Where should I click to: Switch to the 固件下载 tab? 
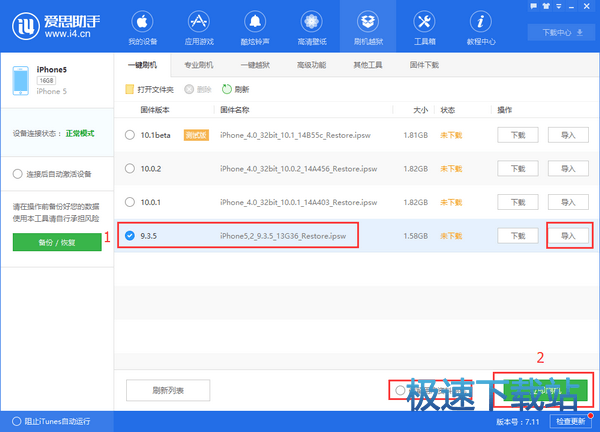424,65
